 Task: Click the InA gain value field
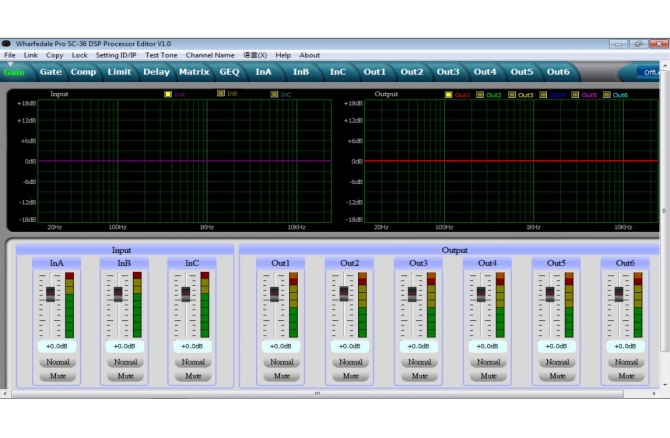[x=56, y=346]
